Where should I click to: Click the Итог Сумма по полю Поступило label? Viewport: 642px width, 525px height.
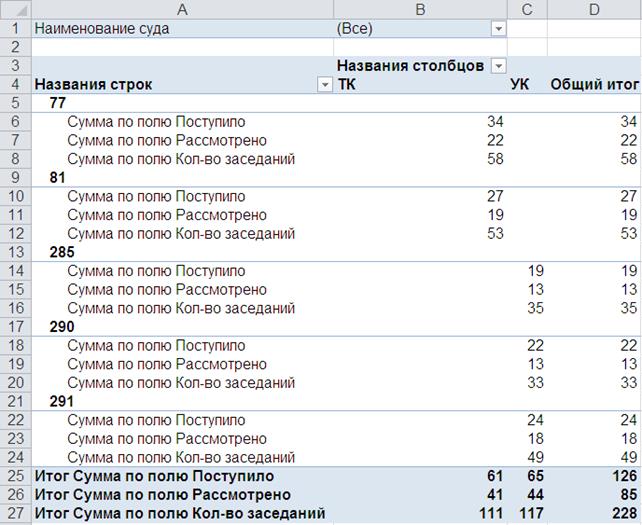click(154, 476)
